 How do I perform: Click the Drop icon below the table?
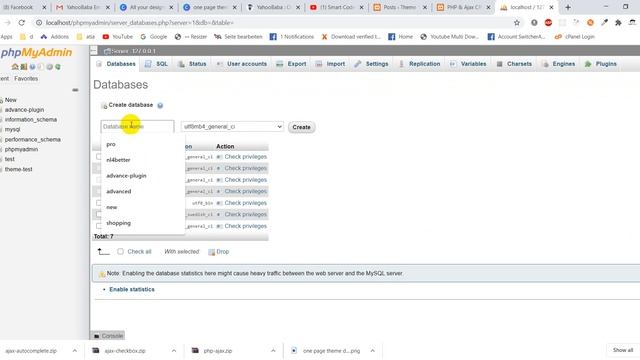pyautogui.click(x=211, y=252)
